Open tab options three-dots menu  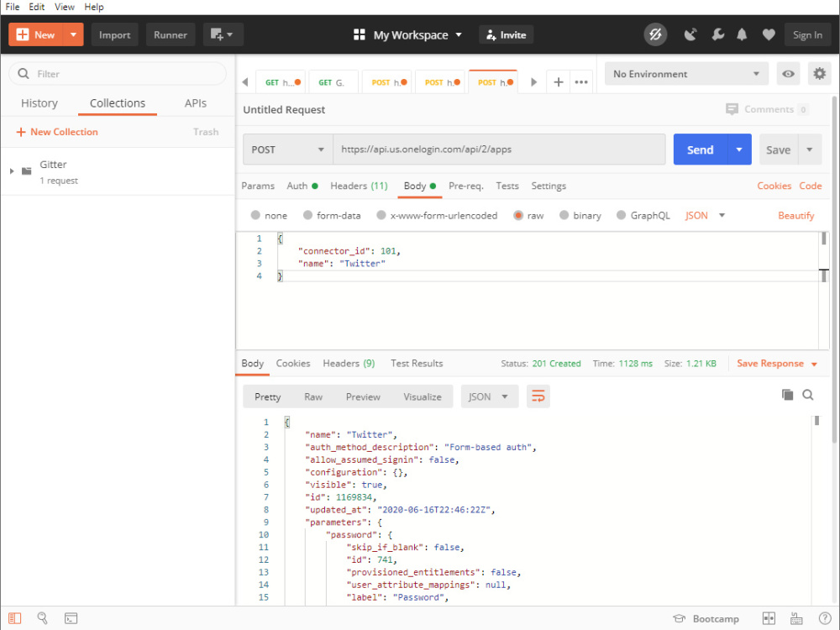click(581, 82)
